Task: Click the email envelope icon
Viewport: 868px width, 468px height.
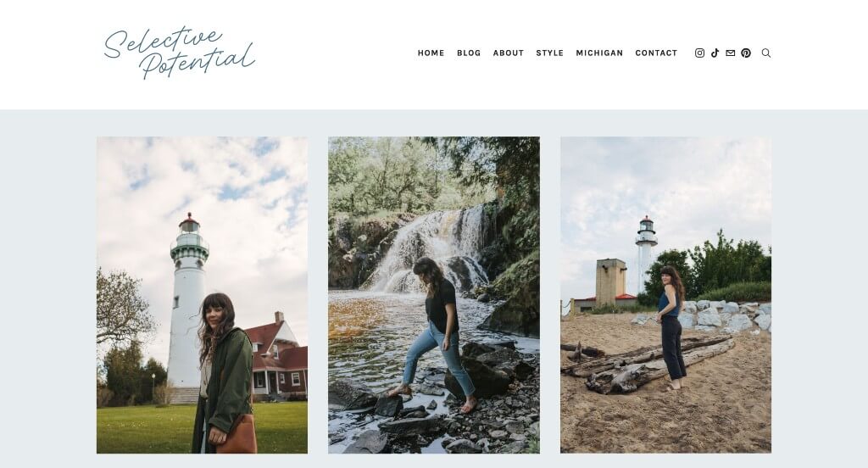Action: click(731, 53)
